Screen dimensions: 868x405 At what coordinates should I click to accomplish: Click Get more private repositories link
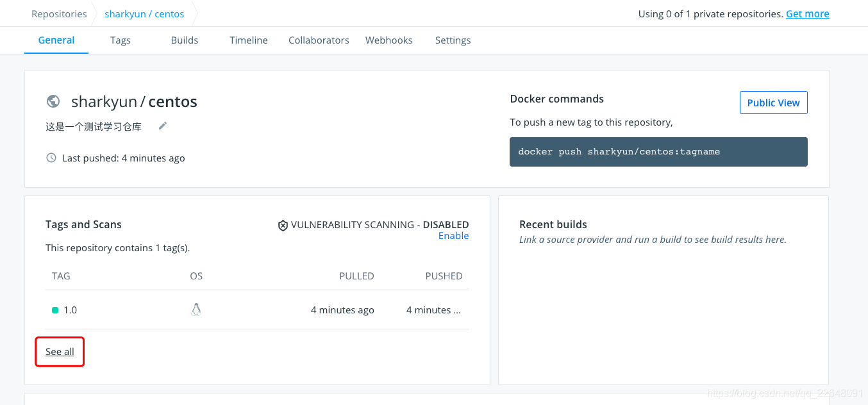(x=807, y=14)
